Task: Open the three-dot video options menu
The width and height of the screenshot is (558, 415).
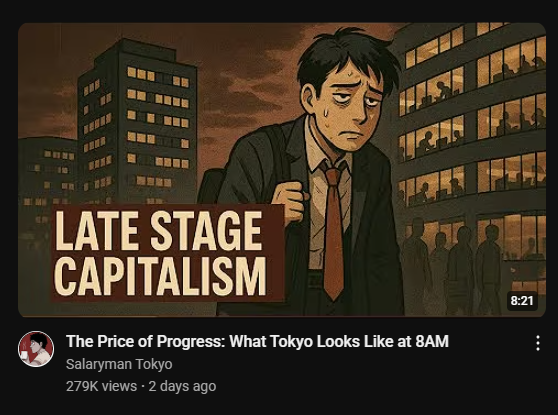Action: (x=538, y=343)
